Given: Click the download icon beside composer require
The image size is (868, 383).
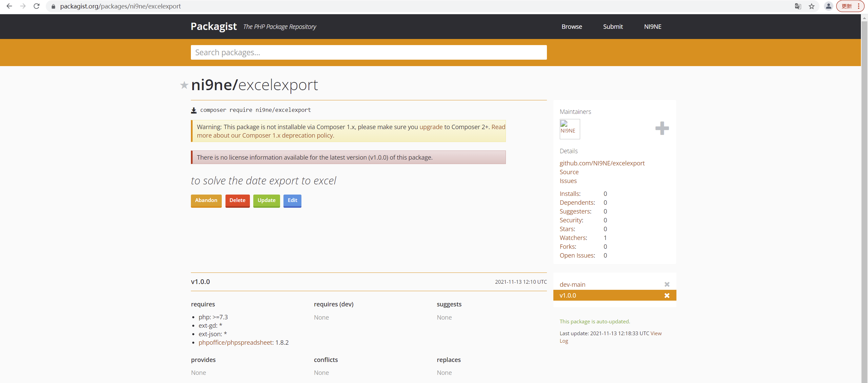Looking at the screenshot, I should 194,110.
